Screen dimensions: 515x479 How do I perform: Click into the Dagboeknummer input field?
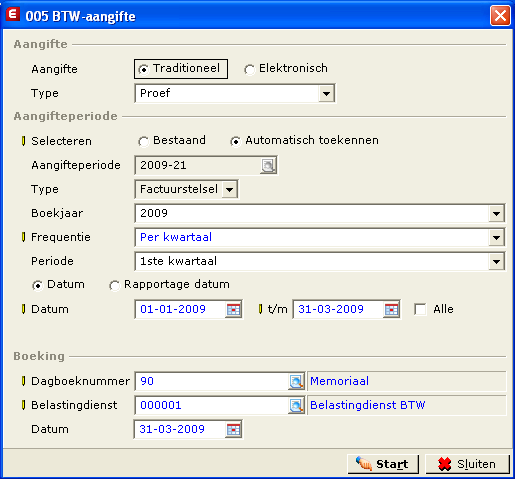212,381
